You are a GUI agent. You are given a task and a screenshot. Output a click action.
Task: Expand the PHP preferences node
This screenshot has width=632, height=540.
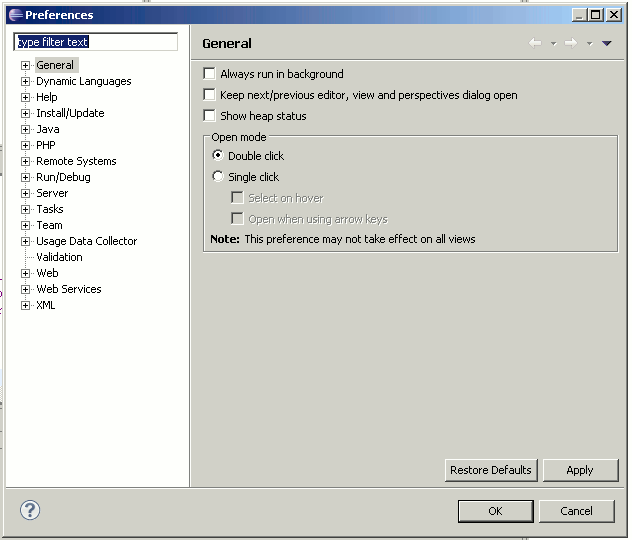pos(26,145)
